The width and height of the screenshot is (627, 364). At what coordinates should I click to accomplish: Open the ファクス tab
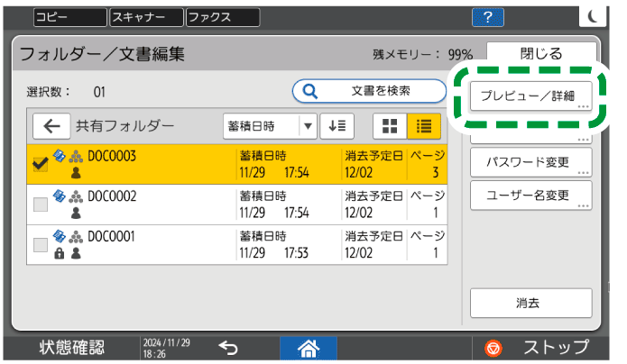coord(223,17)
